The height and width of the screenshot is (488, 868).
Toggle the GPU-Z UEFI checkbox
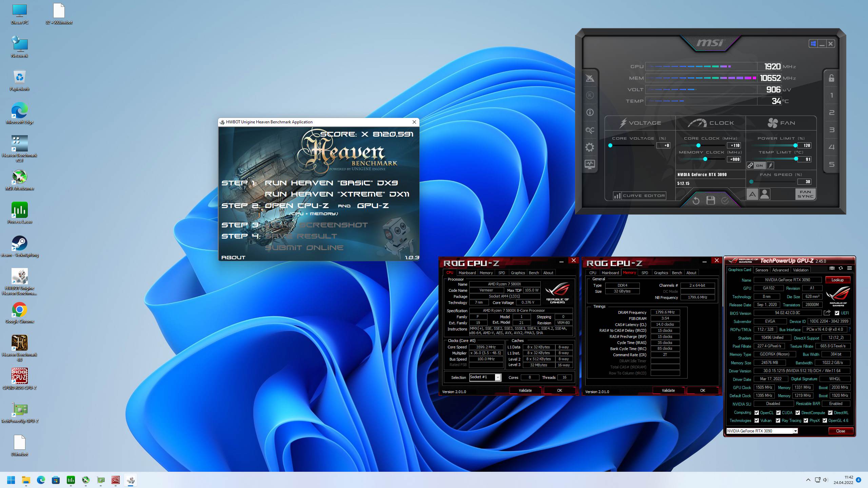click(x=837, y=313)
